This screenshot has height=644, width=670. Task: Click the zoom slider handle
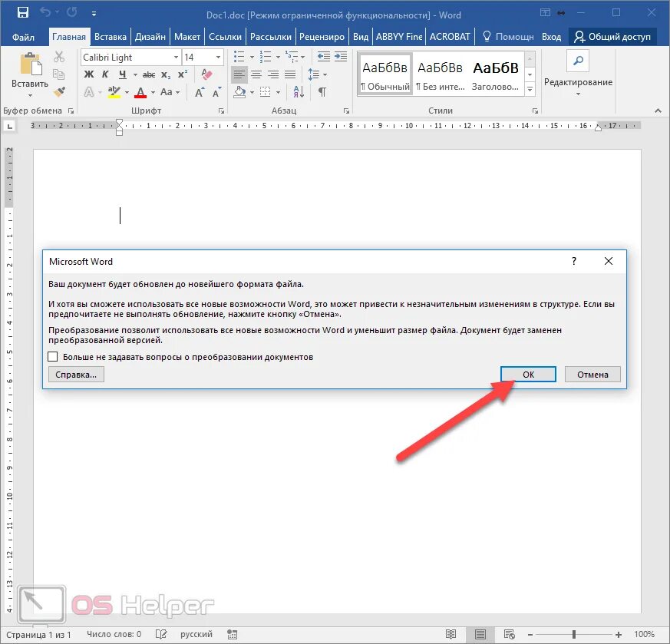(574, 635)
